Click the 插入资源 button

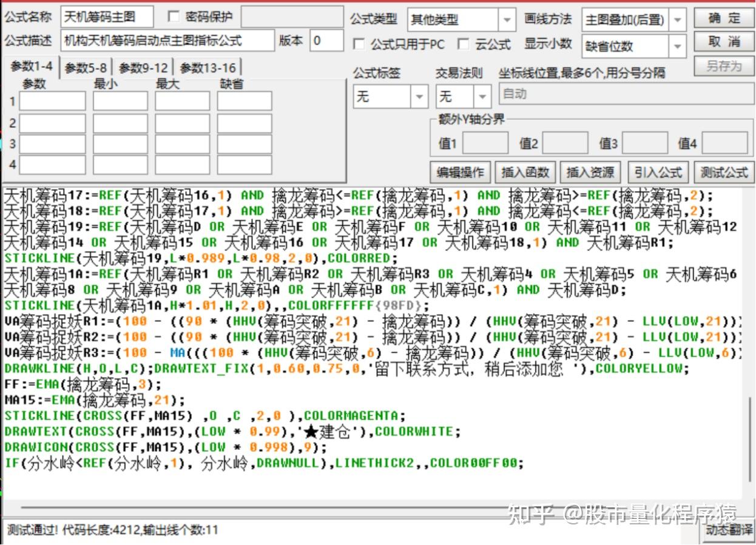tap(590, 172)
